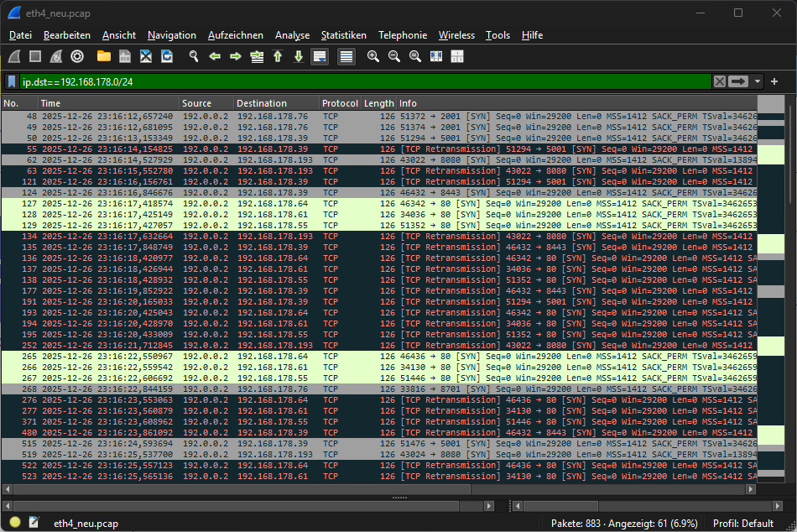797x532 pixels.
Task: Reset text to normal size
Action: 415,56
